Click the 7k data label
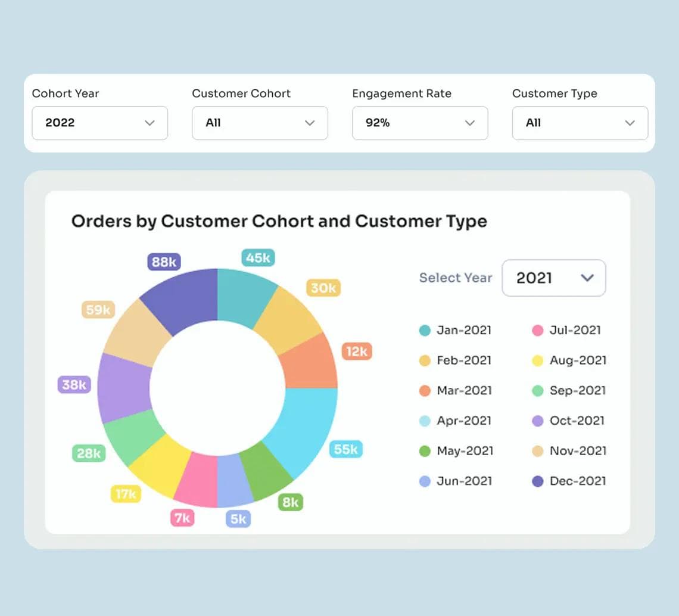This screenshot has height=616, width=679. (x=182, y=518)
